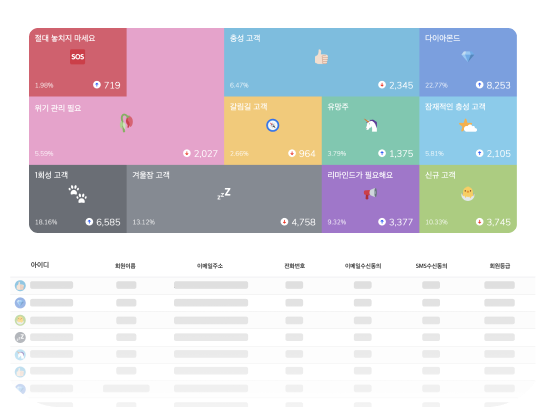Click the sun and cloud icon

point(468,126)
